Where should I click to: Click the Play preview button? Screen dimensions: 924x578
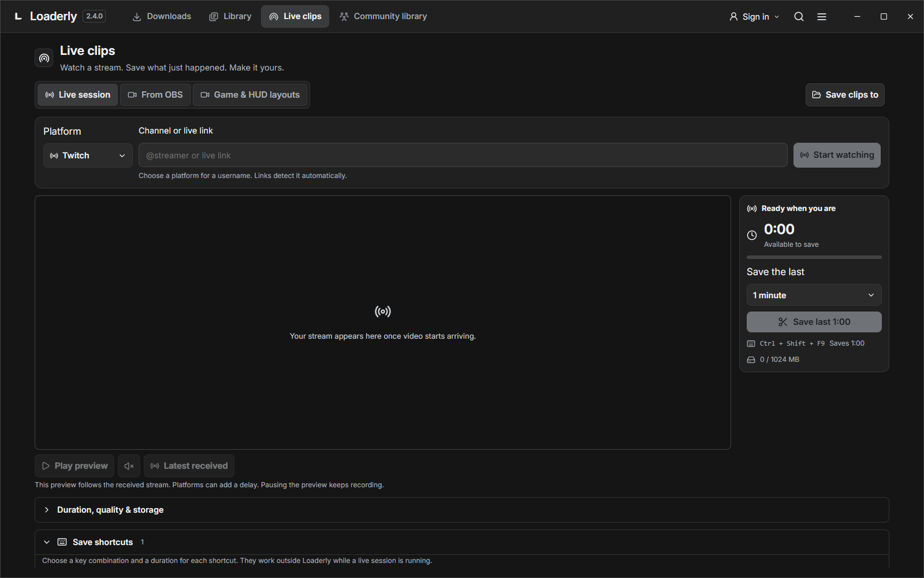[74, 466]
